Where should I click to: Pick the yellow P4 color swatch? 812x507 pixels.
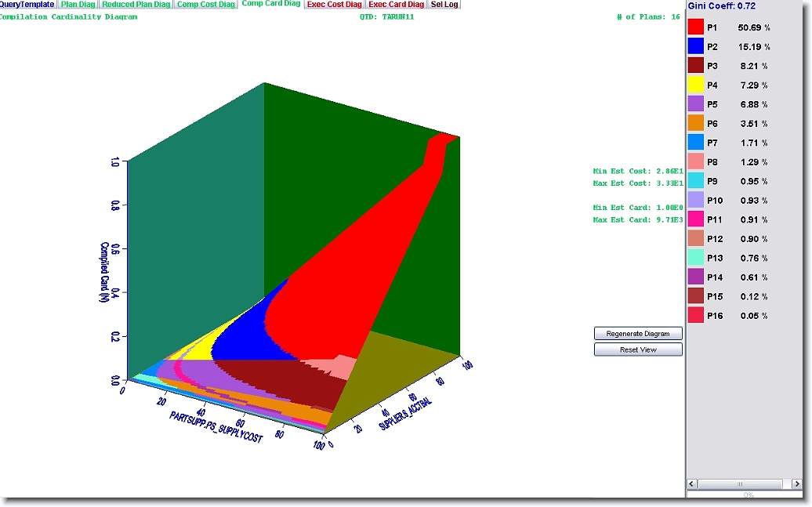(695, 85)
